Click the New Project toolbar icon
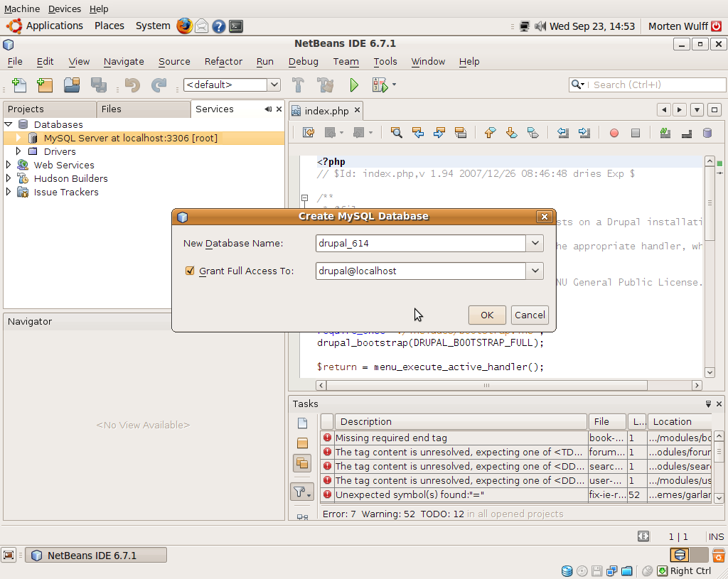This screenshot has height=579, width=728. (x=45, y=85)
